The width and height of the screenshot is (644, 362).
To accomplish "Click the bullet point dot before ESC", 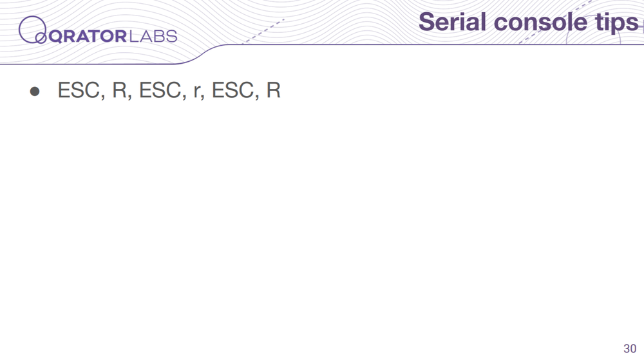I will pos(35,91).
